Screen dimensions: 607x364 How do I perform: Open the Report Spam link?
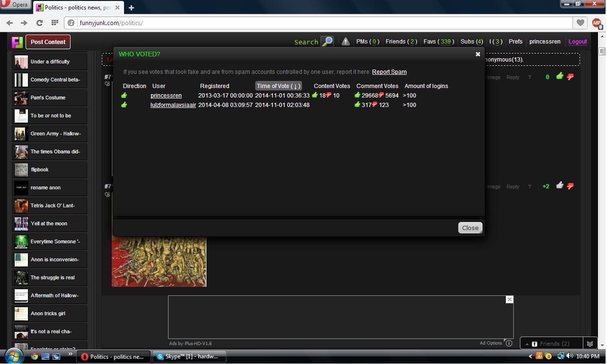click(389, 72)
